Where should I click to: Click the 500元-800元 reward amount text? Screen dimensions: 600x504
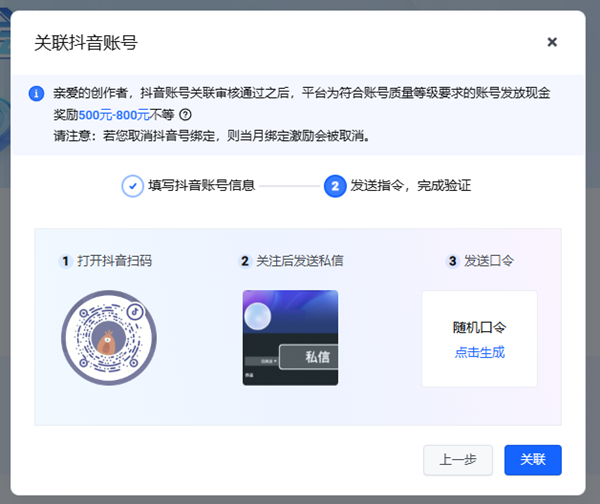coord(114,114)
